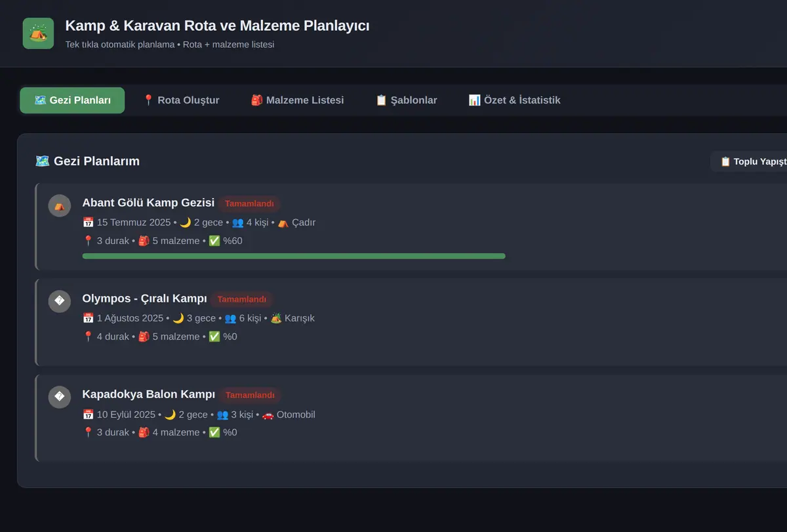Click the Olympos - Çıralı Kampı avatar icon

(x=59, y=301)
